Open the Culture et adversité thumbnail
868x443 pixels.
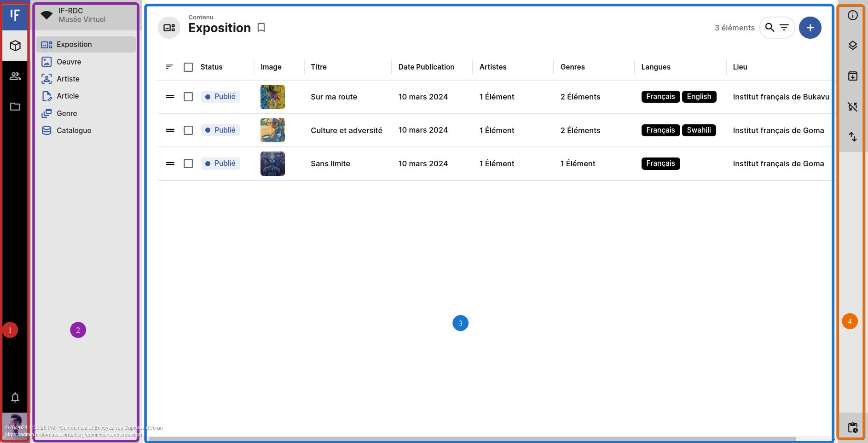click(x=272, y=130)
